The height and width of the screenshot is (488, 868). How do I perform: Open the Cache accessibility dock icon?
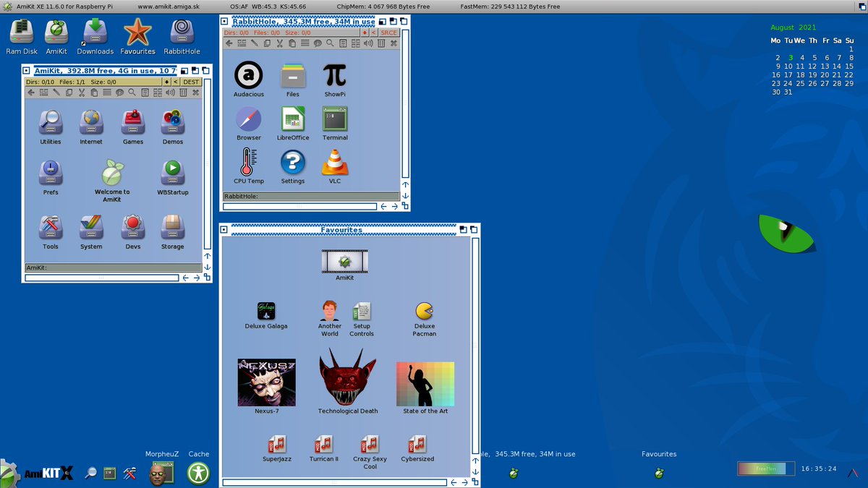point(198,473)
